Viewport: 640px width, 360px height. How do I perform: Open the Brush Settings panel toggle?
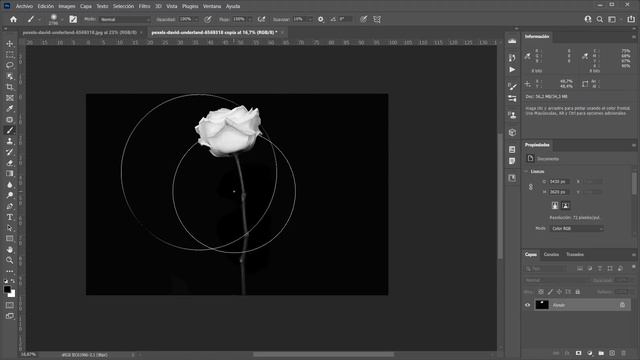[73, 19]
